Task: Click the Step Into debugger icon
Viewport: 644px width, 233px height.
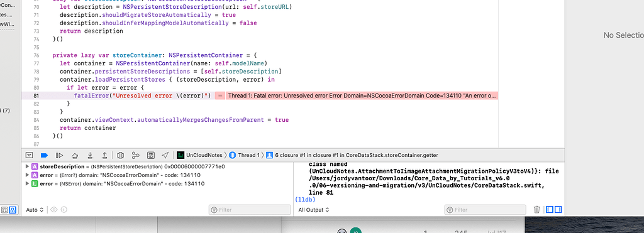Action: pos(90,155)
